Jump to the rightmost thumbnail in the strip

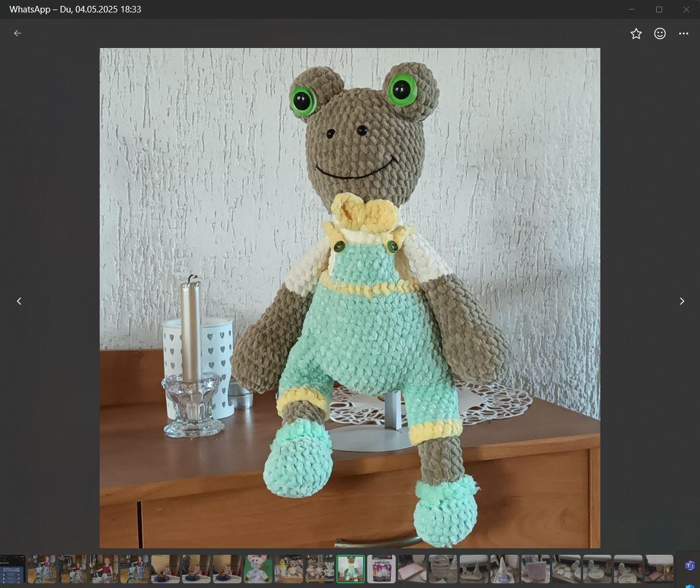(x=659, y=569)
